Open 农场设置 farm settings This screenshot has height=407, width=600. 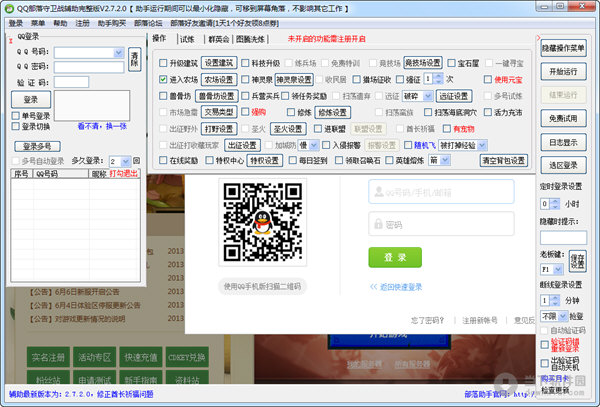coord(219,80)
